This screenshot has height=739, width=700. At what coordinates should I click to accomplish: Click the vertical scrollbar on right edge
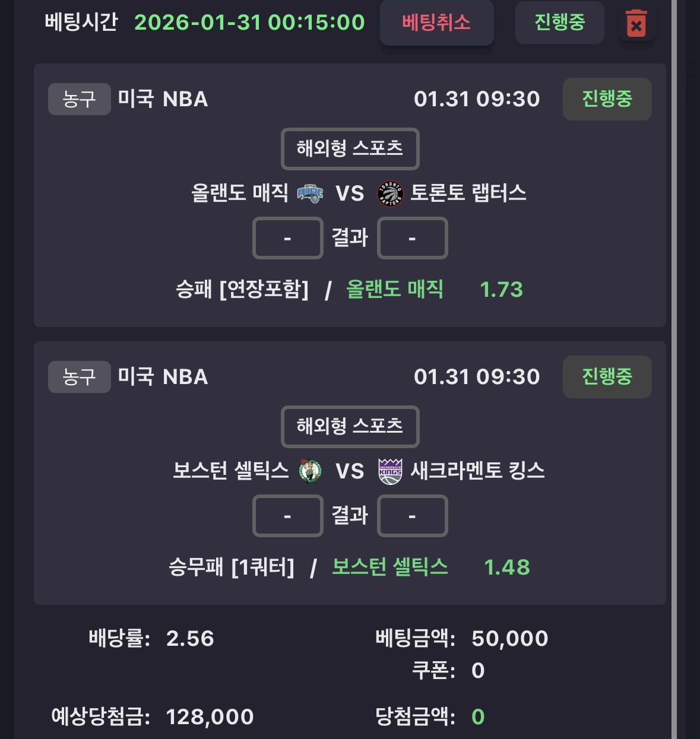click(x=674, y=368)
